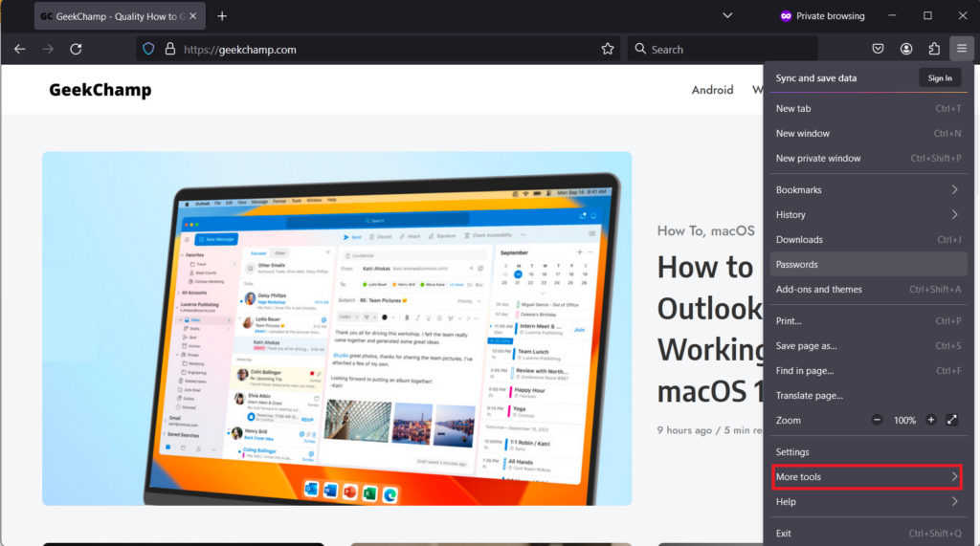Close the hamburger application menu button
980x546 pixels.
pos(962,49)
